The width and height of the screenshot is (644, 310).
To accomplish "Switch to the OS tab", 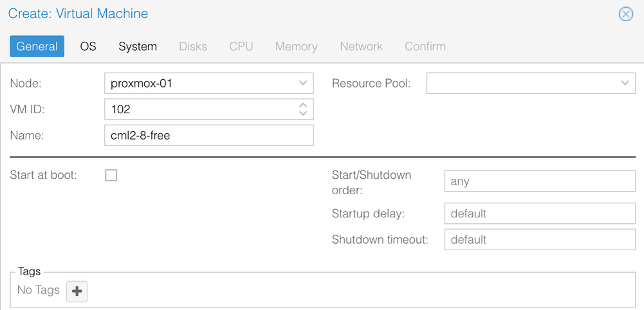I will 88,46.
